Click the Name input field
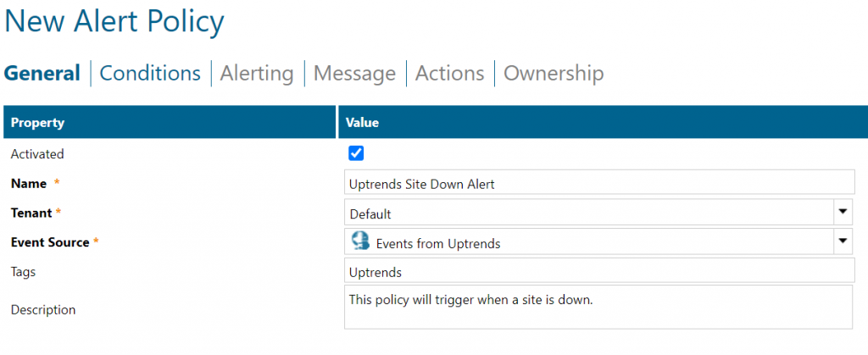868x355 pixels. click(x=598, y=182)
